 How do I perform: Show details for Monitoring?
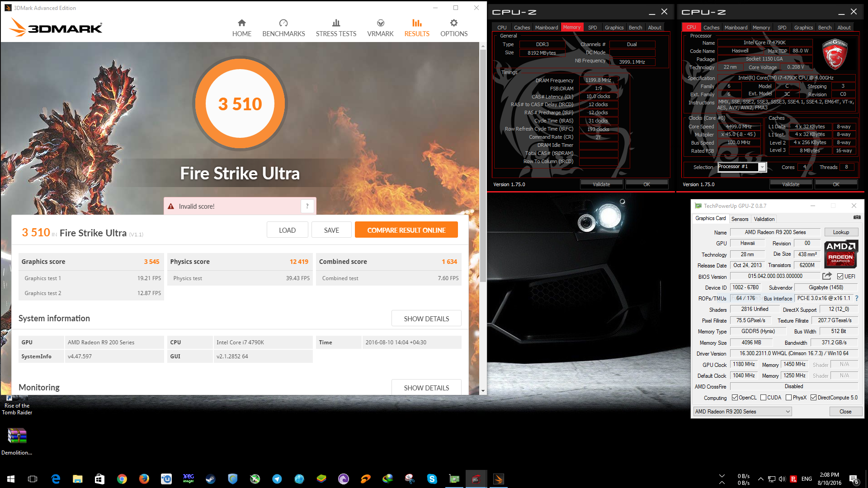(426, 388)
